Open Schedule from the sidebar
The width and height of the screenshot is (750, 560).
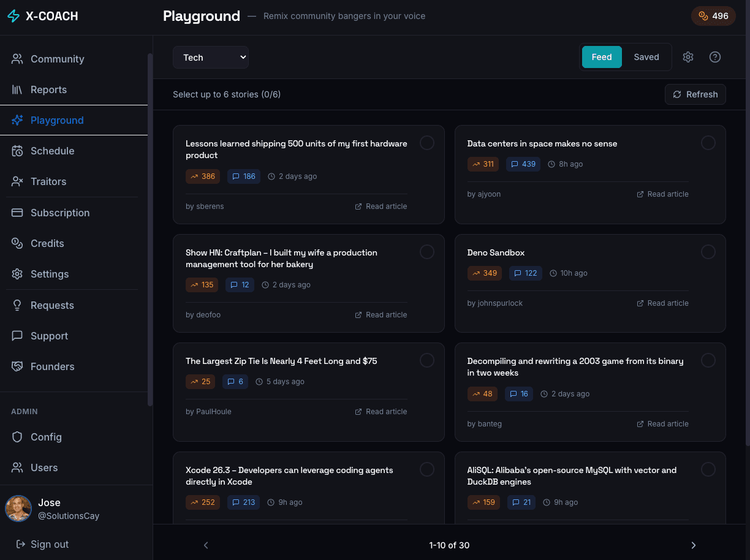click(52, 151)
